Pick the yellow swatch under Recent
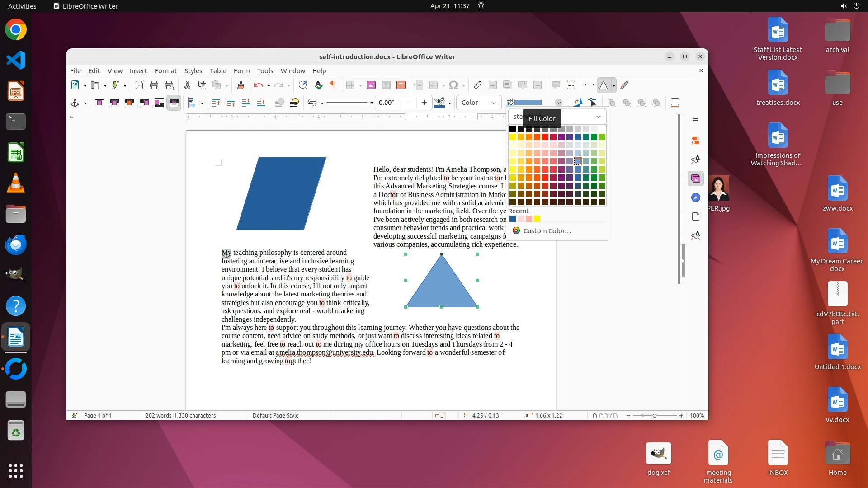Viewport: 868px width, 488px height. 537,219
